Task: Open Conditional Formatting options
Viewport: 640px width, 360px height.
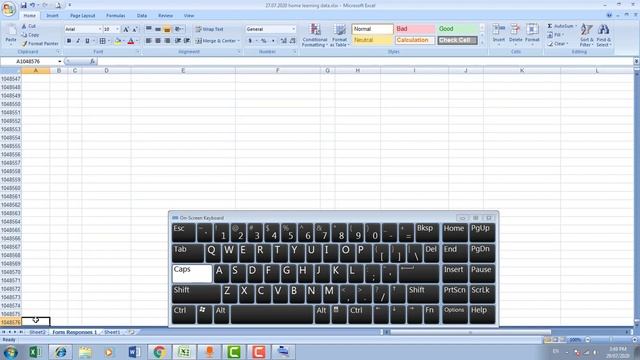Action: [315, 35]
